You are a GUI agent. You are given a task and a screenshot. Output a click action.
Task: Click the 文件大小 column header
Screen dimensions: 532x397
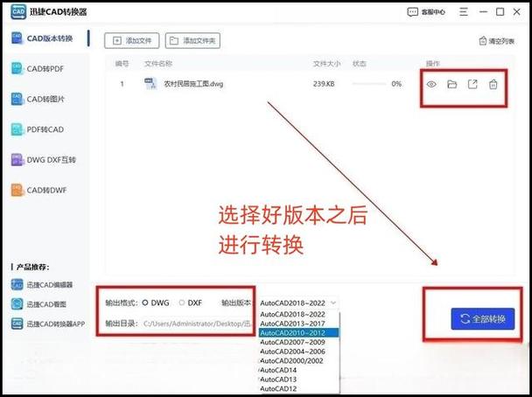coord(326,64)
